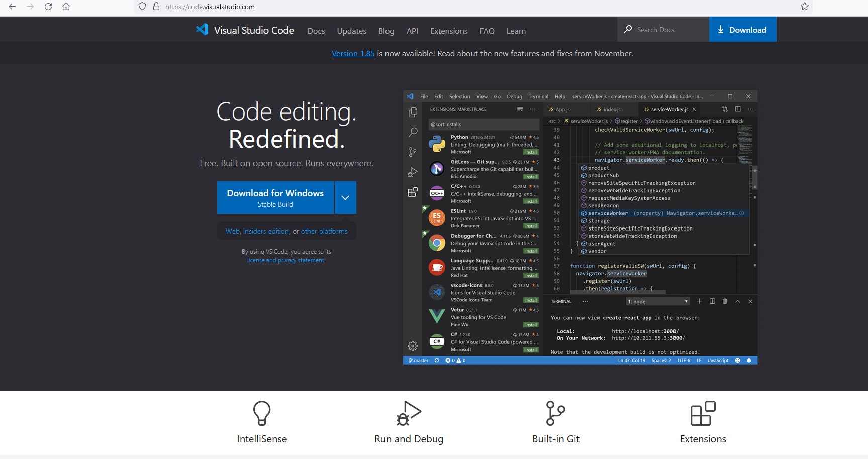Click the split editor icon
This screenshot has width=868, height=459.
pos(738,109)
